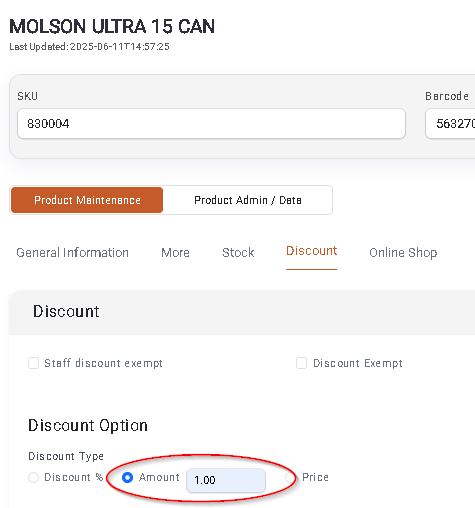This screenshot has width=475, height=508.
Task: Click the Discount Option heading
Action: [x=88, y=426]
